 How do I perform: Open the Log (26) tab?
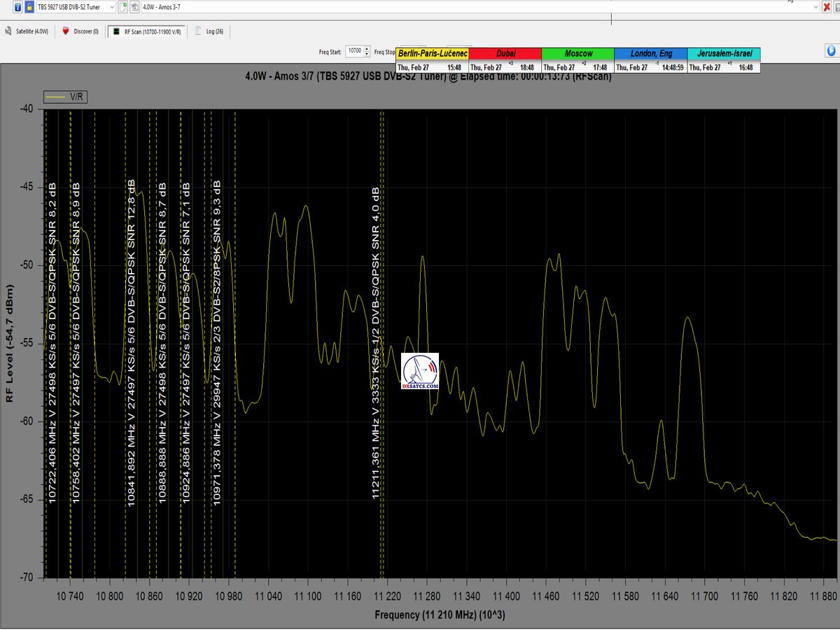209,31
